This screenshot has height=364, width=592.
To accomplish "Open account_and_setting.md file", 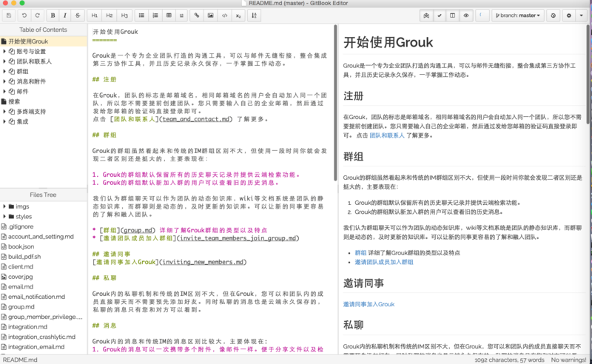I will (x=44, y=236).
